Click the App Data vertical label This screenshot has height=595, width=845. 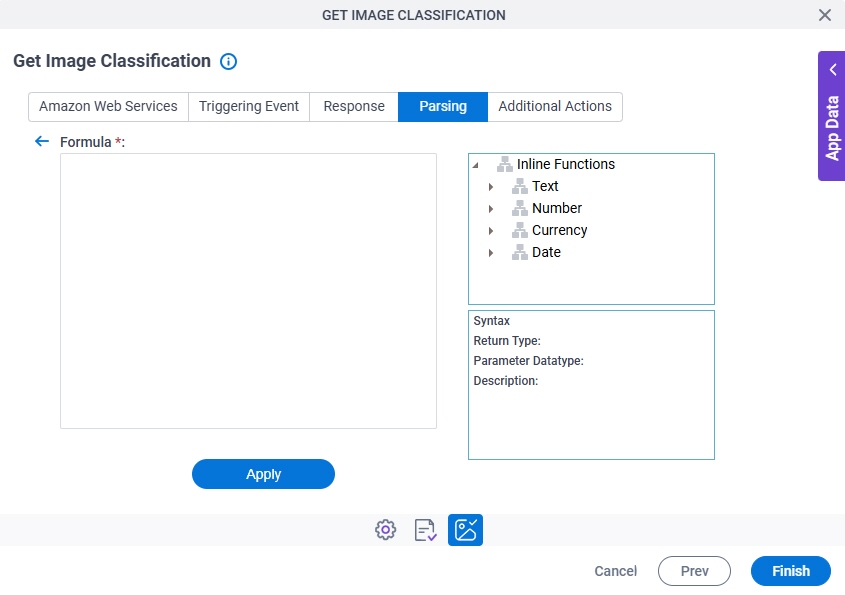coord(833,128)
